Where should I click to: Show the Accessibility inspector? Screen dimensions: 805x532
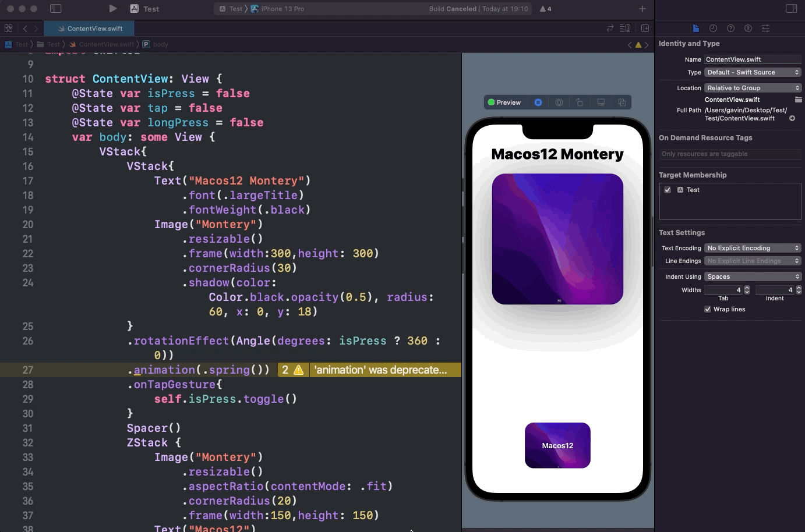[x=748, y=28]
